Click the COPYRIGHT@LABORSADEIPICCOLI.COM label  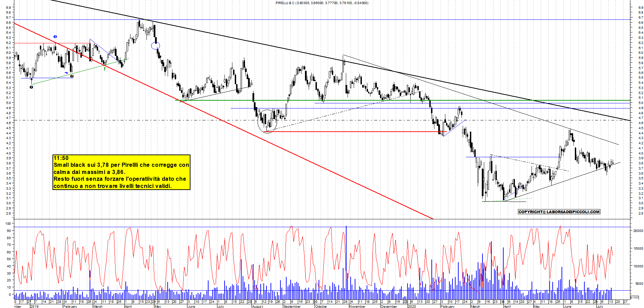click(559, 212)
